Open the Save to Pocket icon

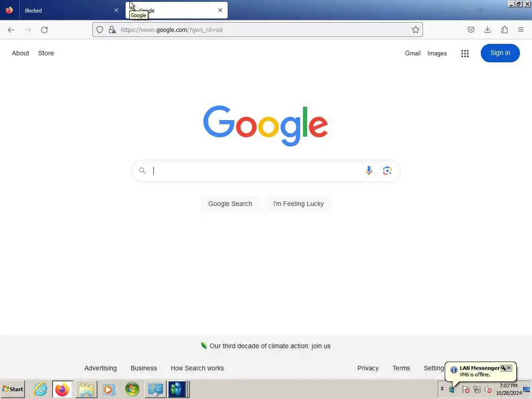(x=471, y=30)
